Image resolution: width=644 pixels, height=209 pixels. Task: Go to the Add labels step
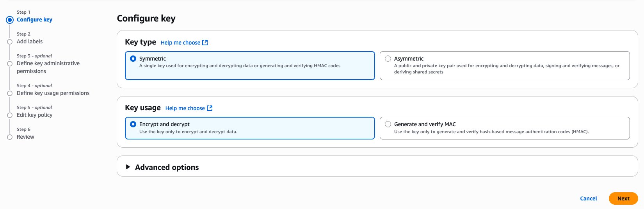30,41
